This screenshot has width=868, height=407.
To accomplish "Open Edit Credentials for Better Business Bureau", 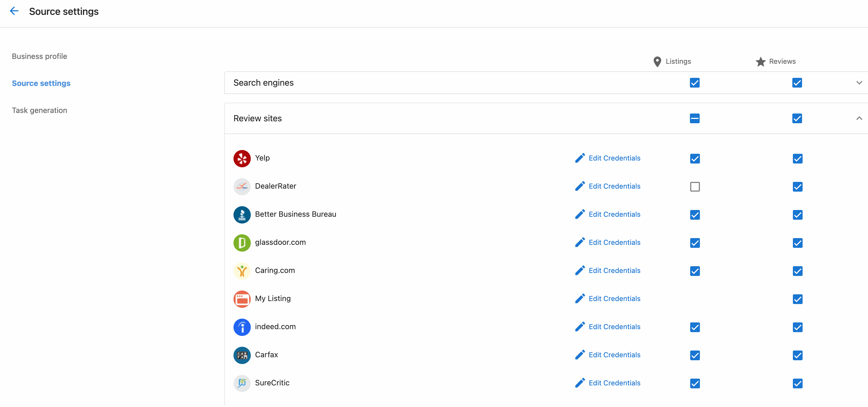I will pyautogui.click(x=614, y=214).
